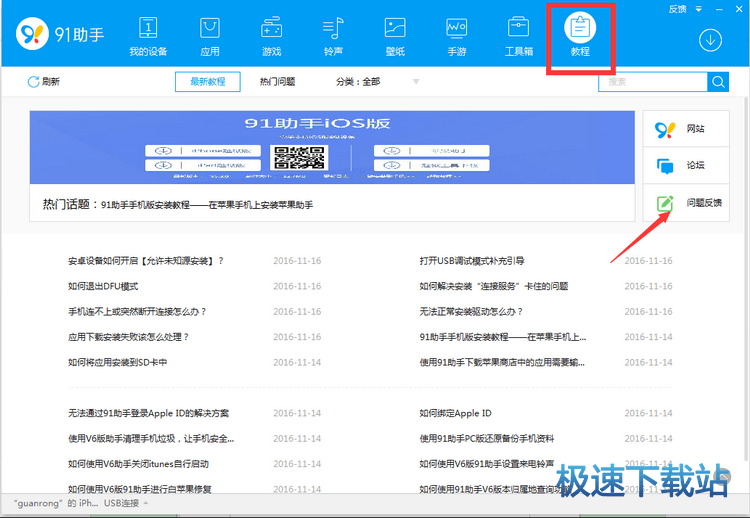Open article 打开USB调试模式补充引导

[472, 261]
